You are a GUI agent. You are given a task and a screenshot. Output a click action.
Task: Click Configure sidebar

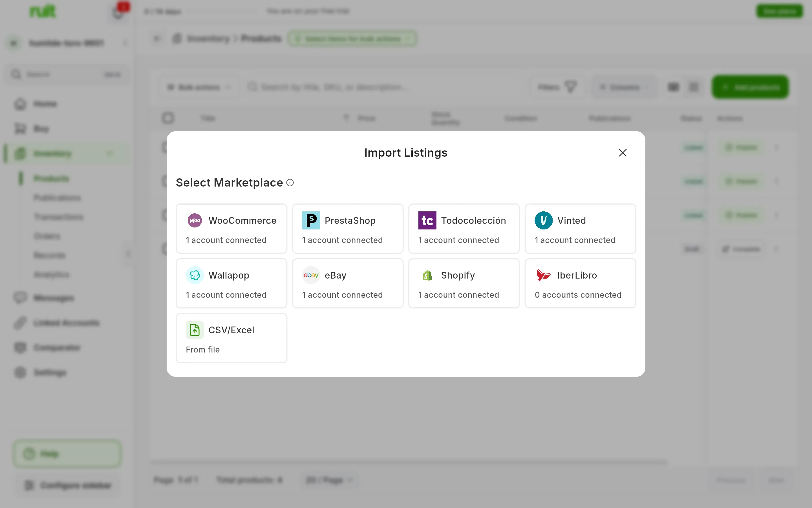coord(67,485)
